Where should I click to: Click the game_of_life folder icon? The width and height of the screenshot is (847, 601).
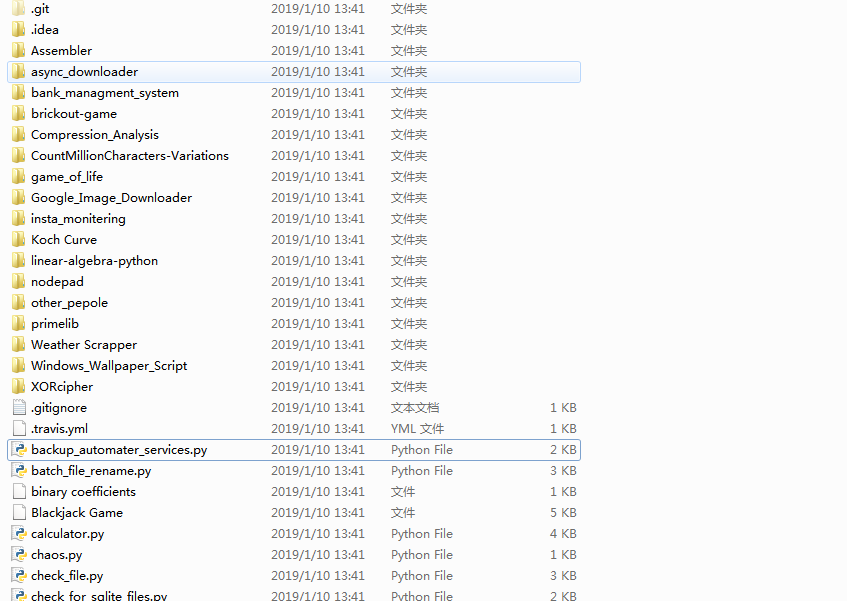point(18,177)
